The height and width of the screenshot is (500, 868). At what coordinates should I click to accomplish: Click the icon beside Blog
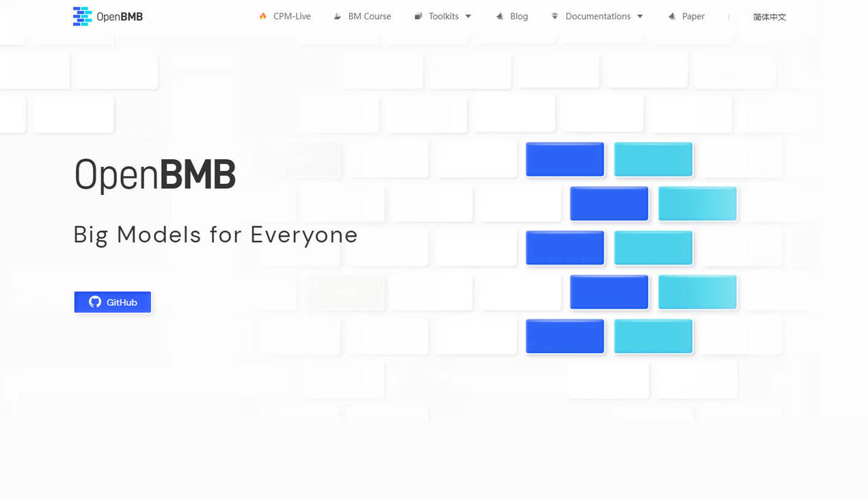coord(500,16)
